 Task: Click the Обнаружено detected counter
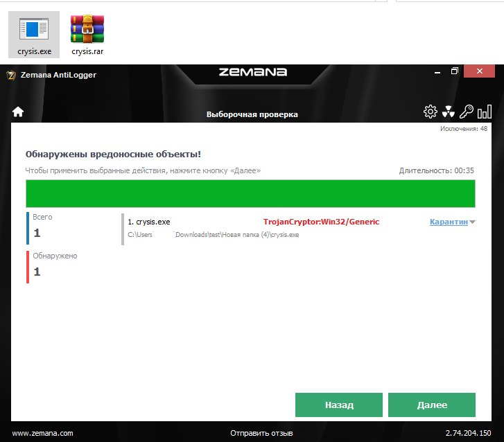pos(52,267)
